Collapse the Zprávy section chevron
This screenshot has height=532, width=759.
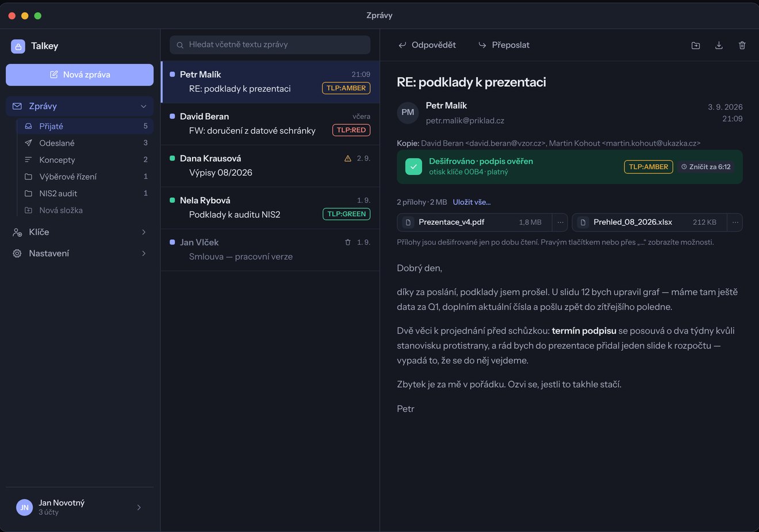(x=144, y=106)
